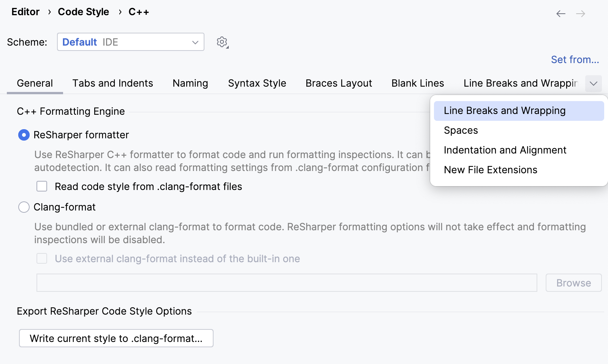Click the forward navigation arrow
Image resolution: width=608 pixels, height=364 pixels.
tap(581, 14)
